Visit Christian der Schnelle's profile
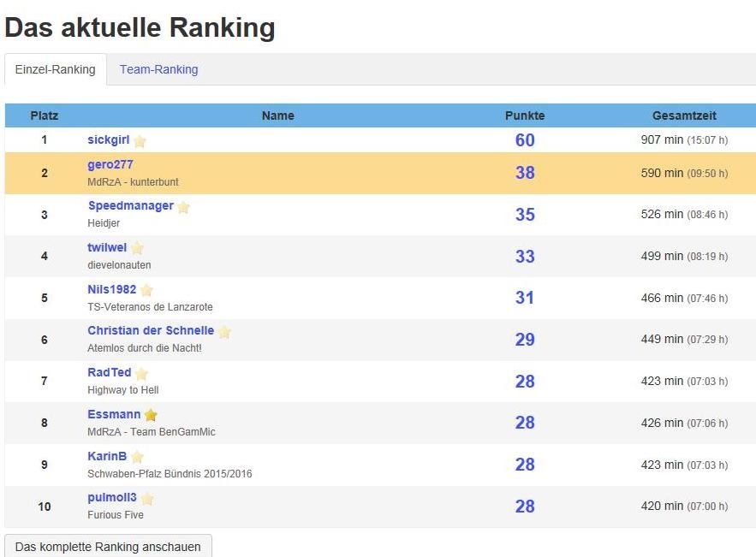Image resolution: width=756 pixels, height=557 pixels. (151, 330)
